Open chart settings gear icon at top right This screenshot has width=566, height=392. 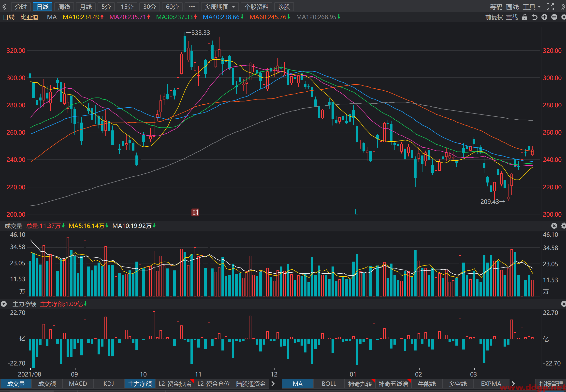click(563, 17)
